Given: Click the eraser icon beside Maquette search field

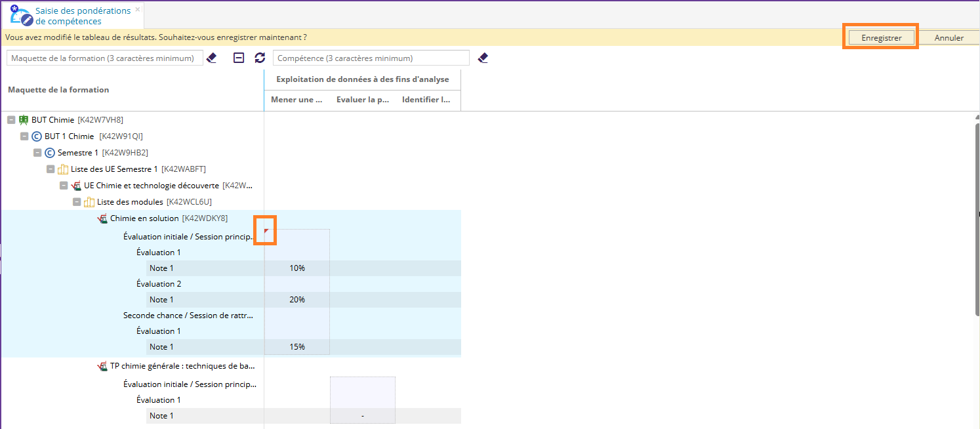Looking at the screenshot, I should (211, 58).
